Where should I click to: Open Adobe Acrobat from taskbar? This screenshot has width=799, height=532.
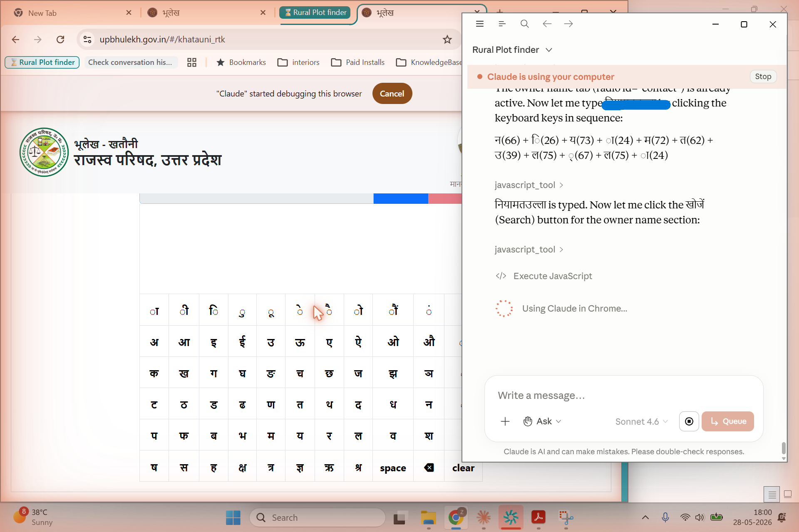click(538, 518)
